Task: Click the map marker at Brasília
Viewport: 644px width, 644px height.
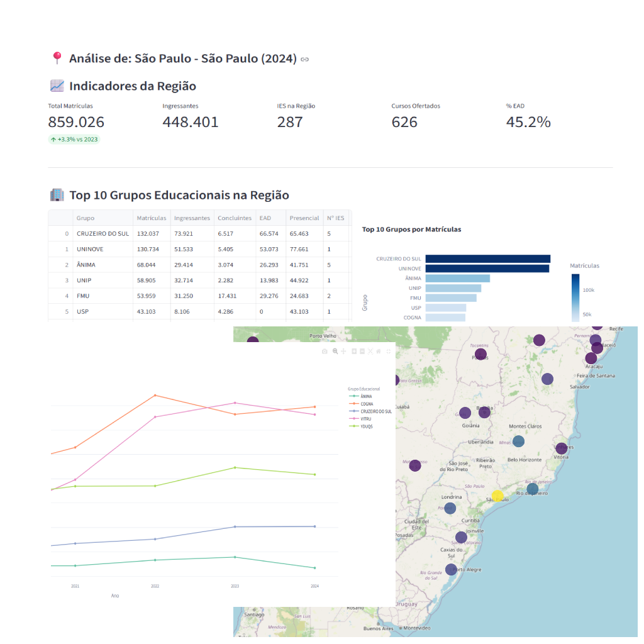Action: point(485,412)
